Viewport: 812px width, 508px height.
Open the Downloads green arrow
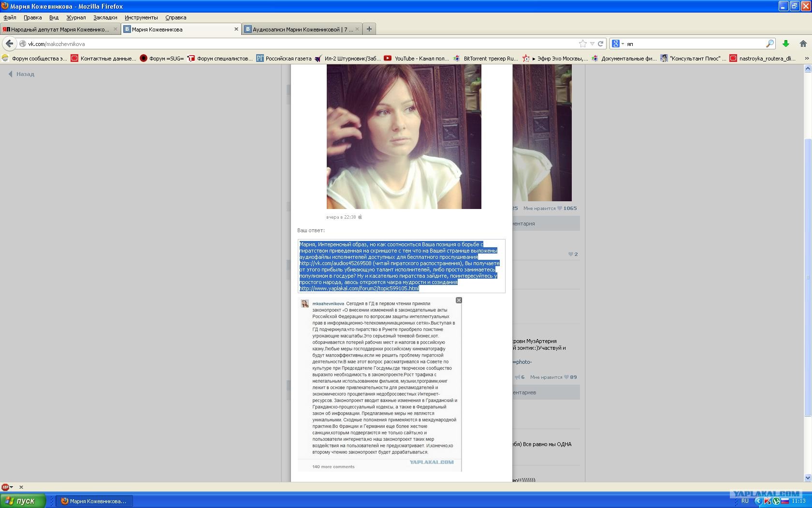point(786,44)
